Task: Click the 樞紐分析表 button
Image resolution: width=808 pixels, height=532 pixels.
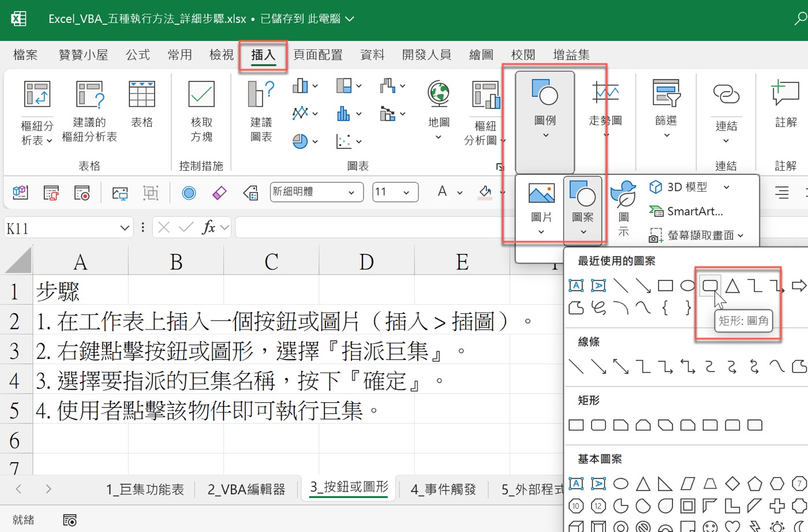Action: (37, 113)
